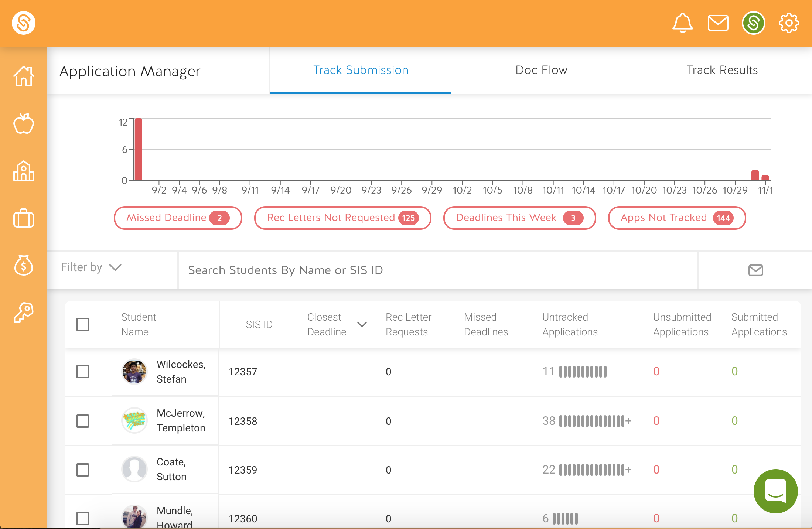Viewport: 812px width, 529px height.
Task: Open student McJerrow, Templeton
Action: 181,420
